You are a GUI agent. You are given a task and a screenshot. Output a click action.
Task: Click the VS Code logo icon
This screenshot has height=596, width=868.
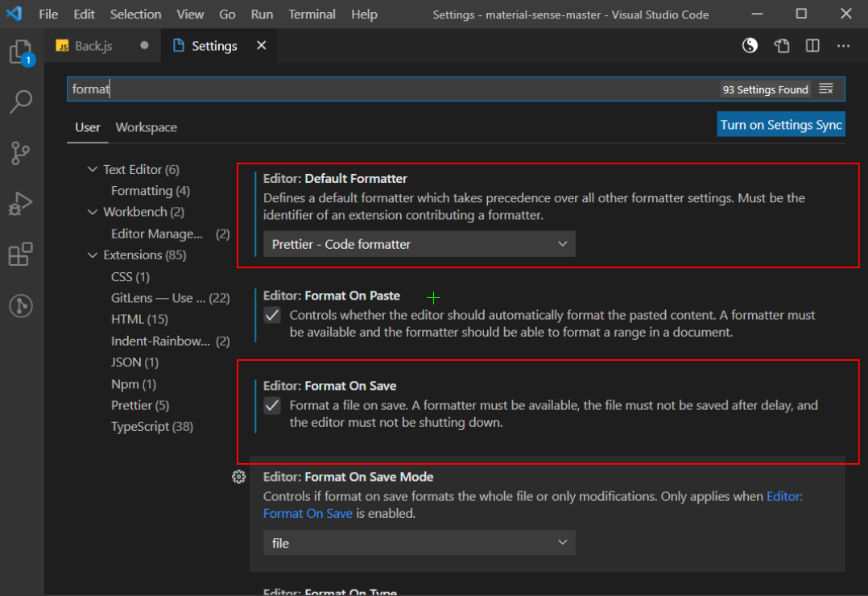14,14
